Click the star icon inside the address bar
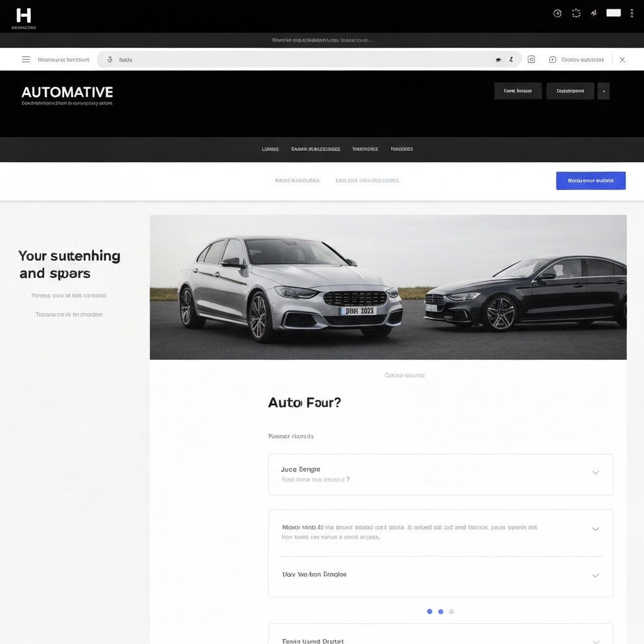 tap(498, 60)
